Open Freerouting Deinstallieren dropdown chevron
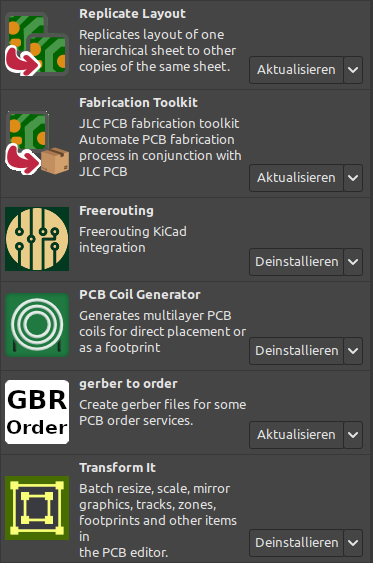Viewport: 373px width, 563px height. (x=353, y=262)
